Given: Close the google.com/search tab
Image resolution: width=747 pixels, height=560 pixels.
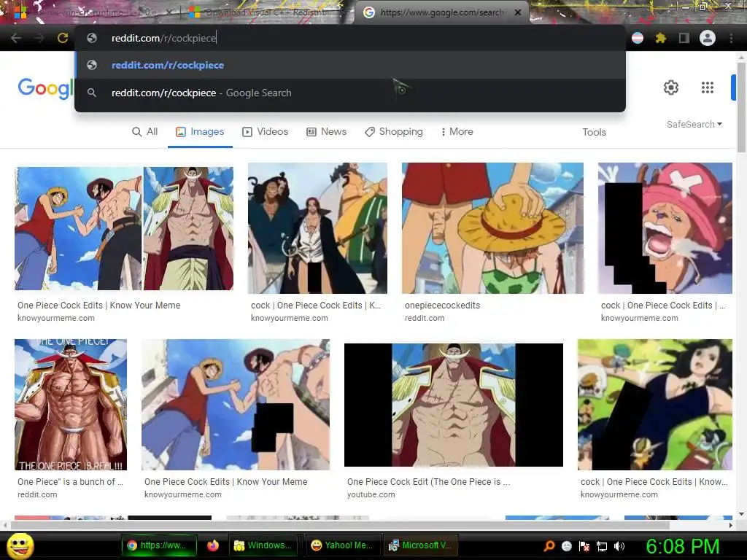Looking at the screenshot, I should point(518,12).
